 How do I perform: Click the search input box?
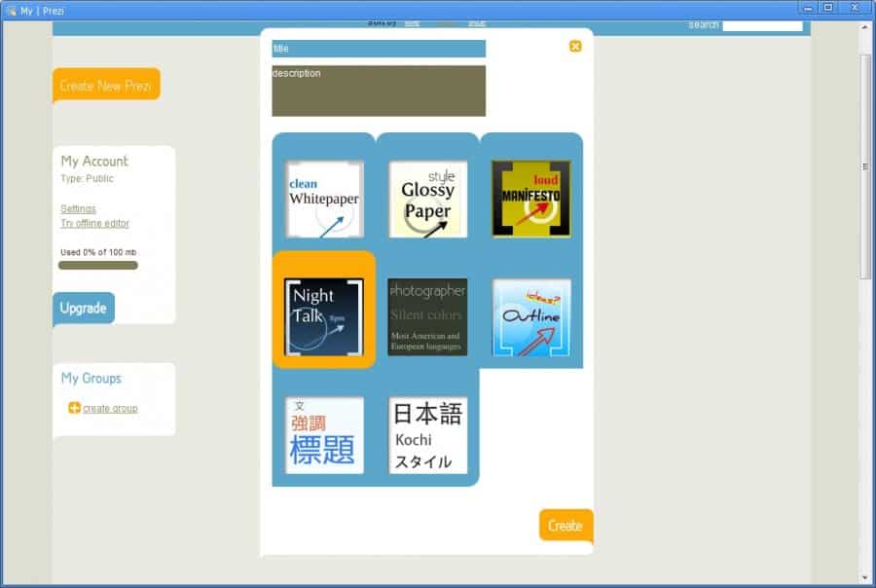pyautogui.click(x=762, y=25)
